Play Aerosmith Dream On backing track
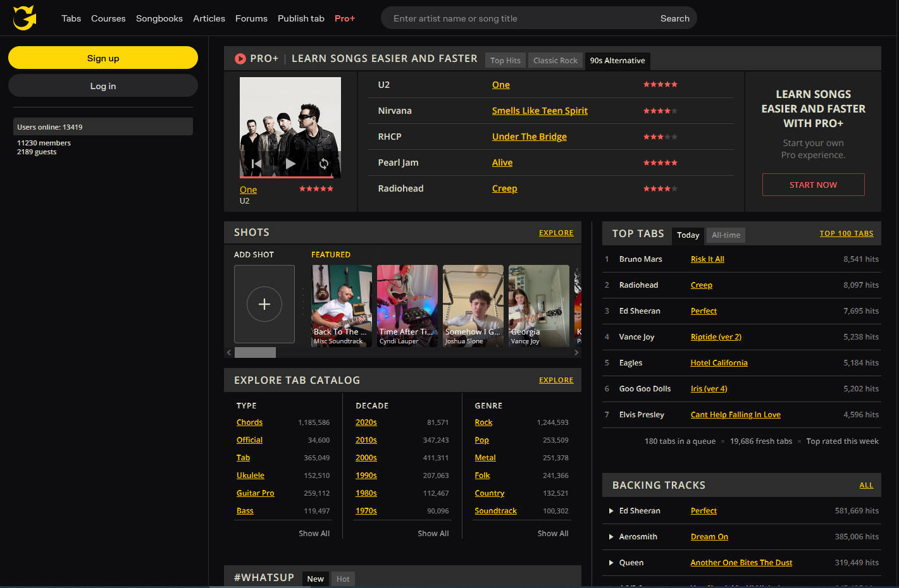Viewport: 899px width, 588px height. click(611, 537)
